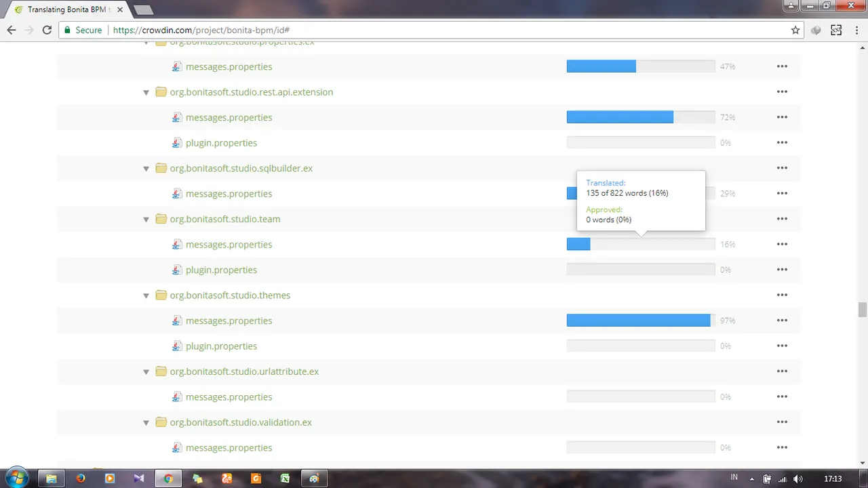Click the 72% translation progress bar
Screen dimensions: 868x488
click(x=641, y=117)
